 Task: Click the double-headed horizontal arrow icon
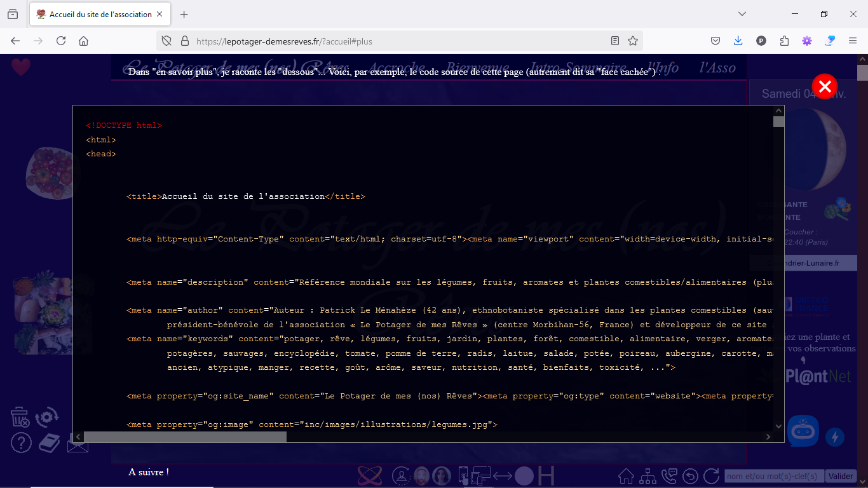click(503, 476)
